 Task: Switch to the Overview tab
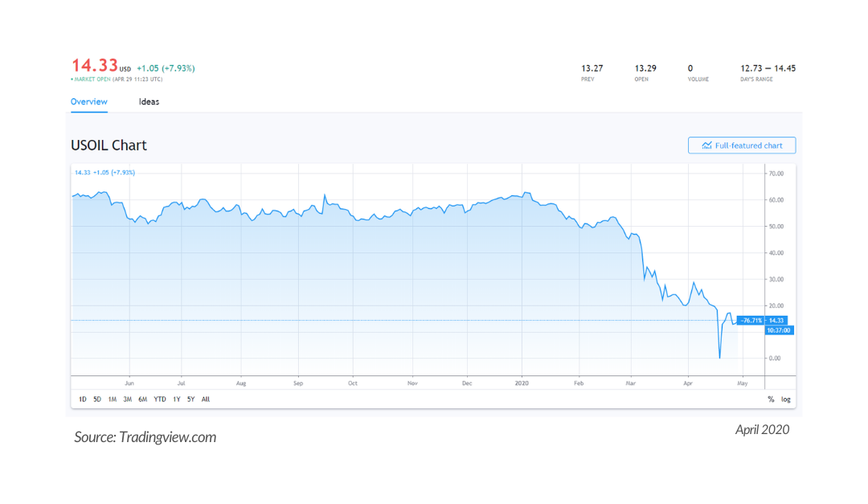[x=89, y=102]
